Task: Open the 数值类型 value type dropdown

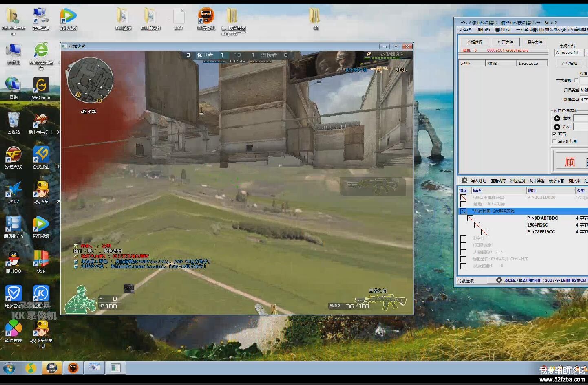Action: [x=584, y=99]
